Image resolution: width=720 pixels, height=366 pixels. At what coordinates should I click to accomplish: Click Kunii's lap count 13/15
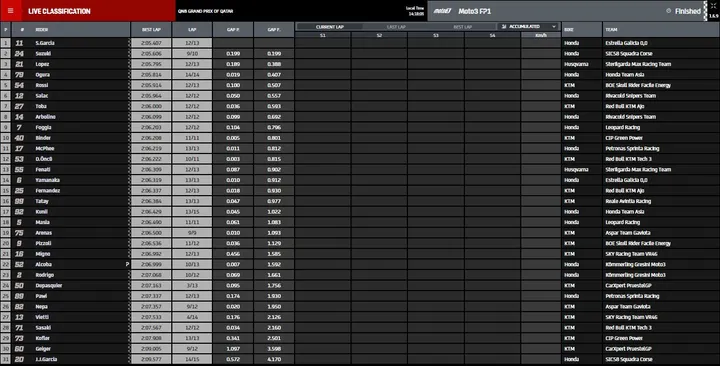coord(192,212)
